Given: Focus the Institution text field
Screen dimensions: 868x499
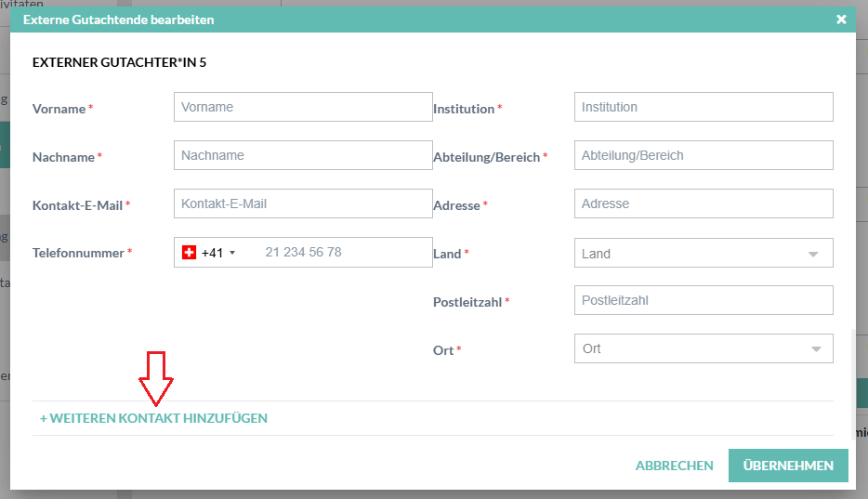Looking at the screenshot, I should (704, 108).
